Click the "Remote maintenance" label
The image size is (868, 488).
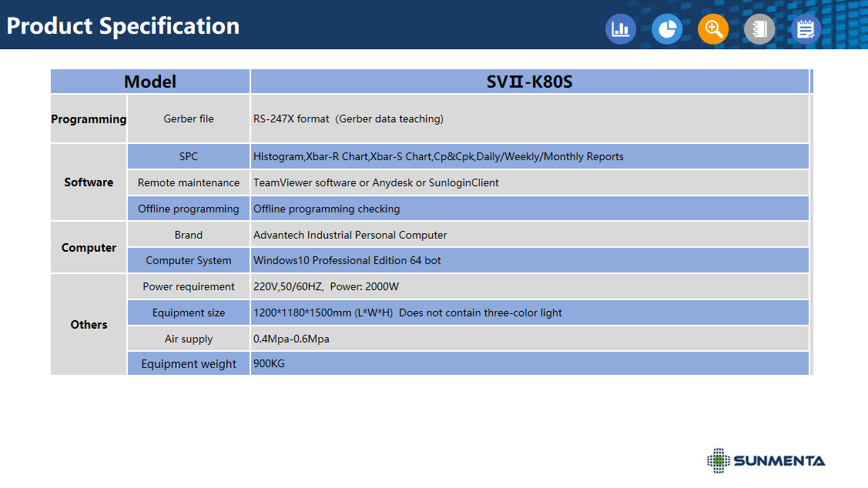(188, 182)
